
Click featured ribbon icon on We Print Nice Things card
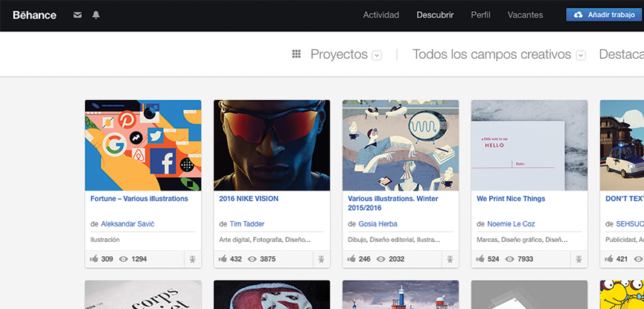[578, 259]
